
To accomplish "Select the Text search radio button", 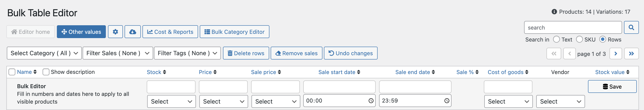I will 556,39.
